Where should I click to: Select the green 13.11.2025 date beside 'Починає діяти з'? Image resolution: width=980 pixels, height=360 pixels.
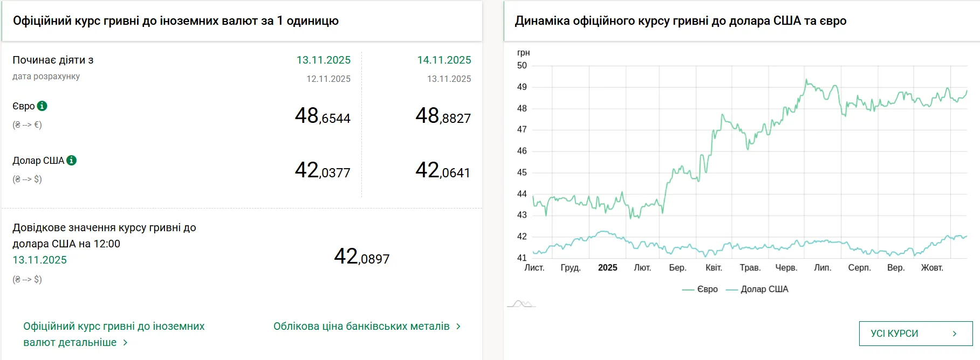click(323, 60)
